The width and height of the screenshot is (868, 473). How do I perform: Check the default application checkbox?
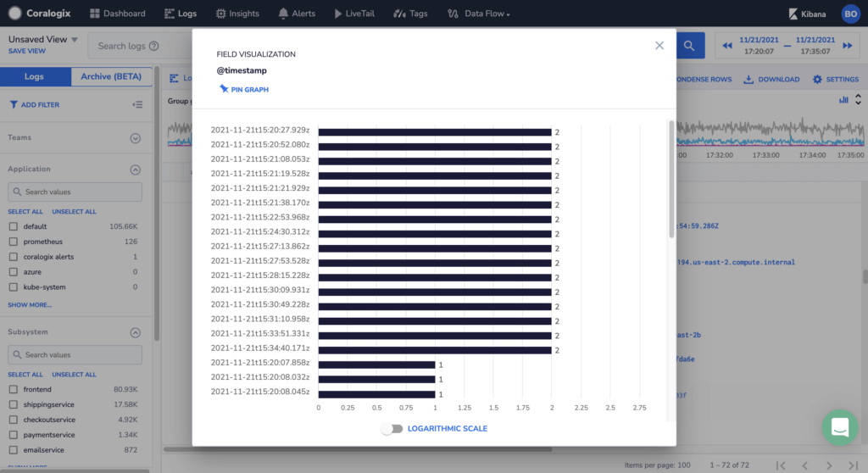click(14, 226)
